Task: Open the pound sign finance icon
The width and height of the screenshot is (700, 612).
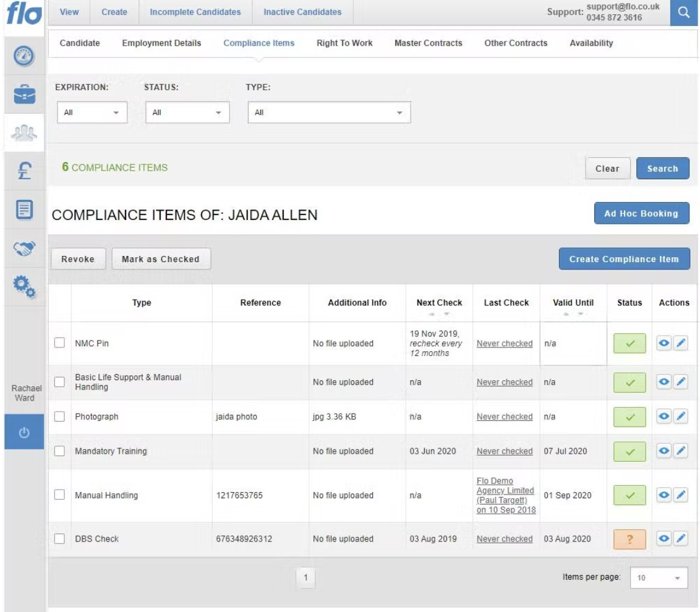Action: (x=24, y=171)
